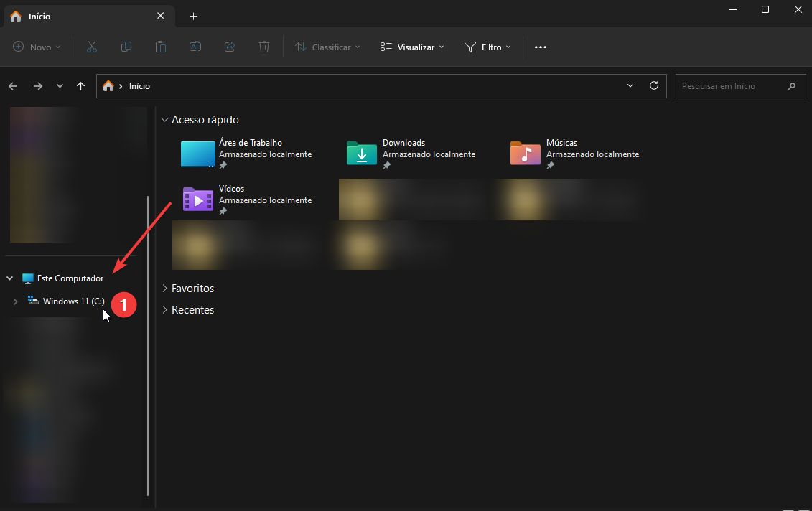Click the Share icon in the toolbar
The width and height of the screenshot is (812, 511).
229,47
